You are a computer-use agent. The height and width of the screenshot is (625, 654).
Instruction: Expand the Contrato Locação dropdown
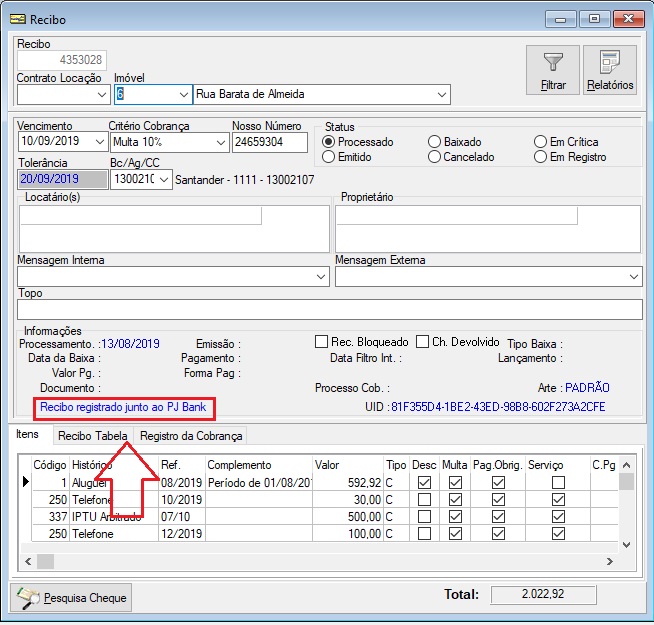tap(102, 95)
